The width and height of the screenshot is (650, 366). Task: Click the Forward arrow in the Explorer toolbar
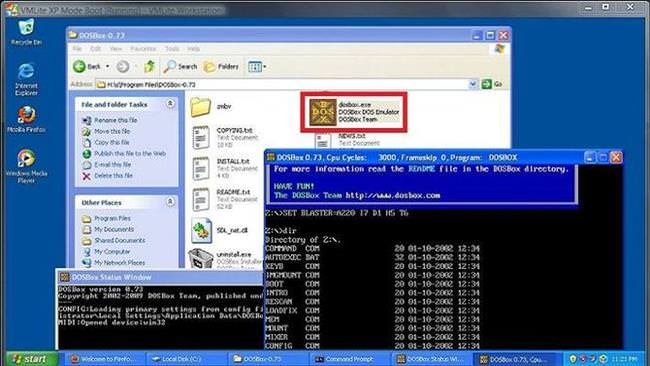pyautogui.click(x=123, y=66)
